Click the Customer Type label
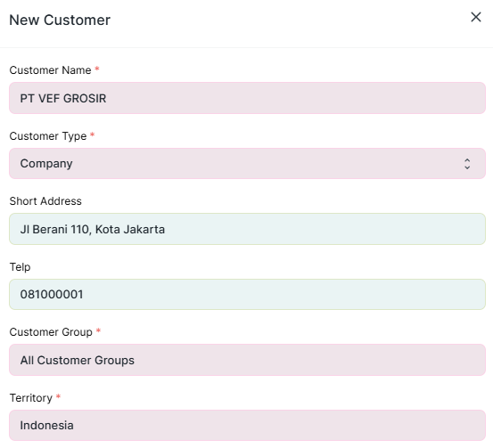 (x=48, y=136)
